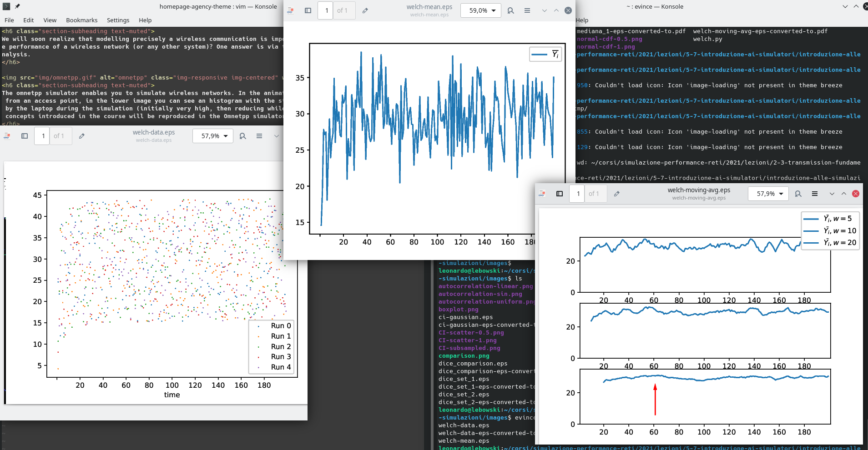Click welch-mean.eps title text

429,7
